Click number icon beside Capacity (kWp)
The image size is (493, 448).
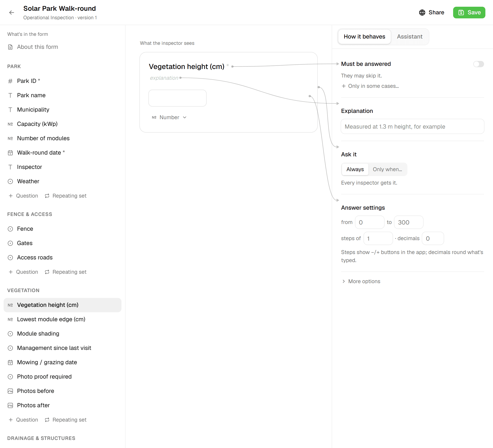click(x=10, y=124)
